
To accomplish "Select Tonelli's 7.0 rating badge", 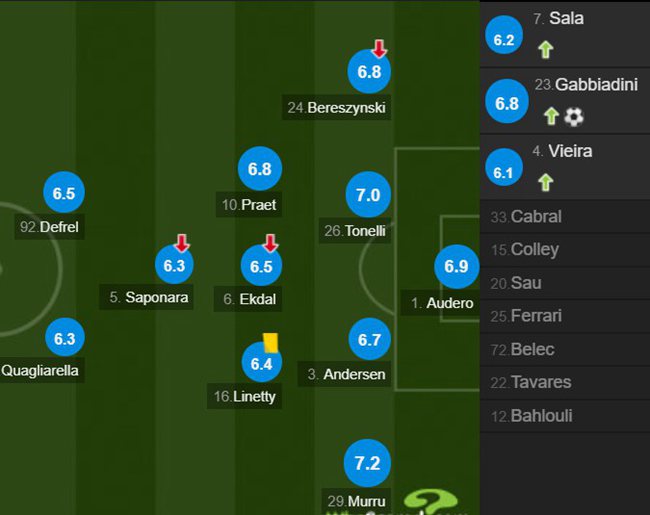I will pos(368,195).
